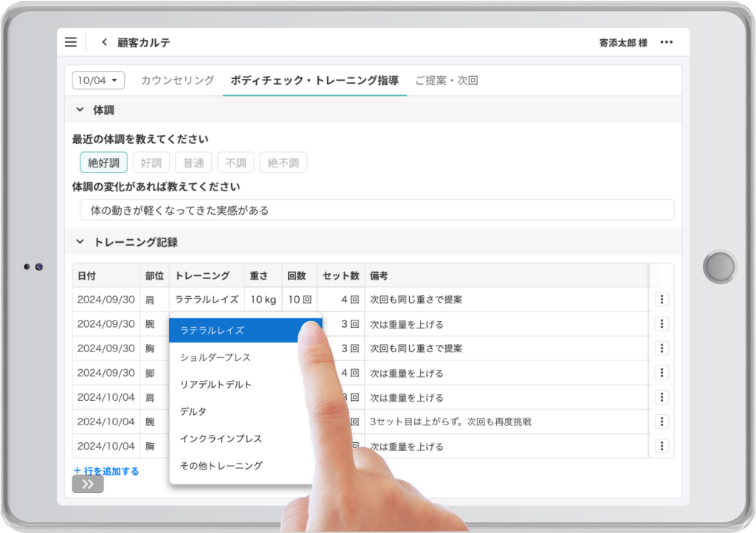Open the hamburger menu

[71, 43]
